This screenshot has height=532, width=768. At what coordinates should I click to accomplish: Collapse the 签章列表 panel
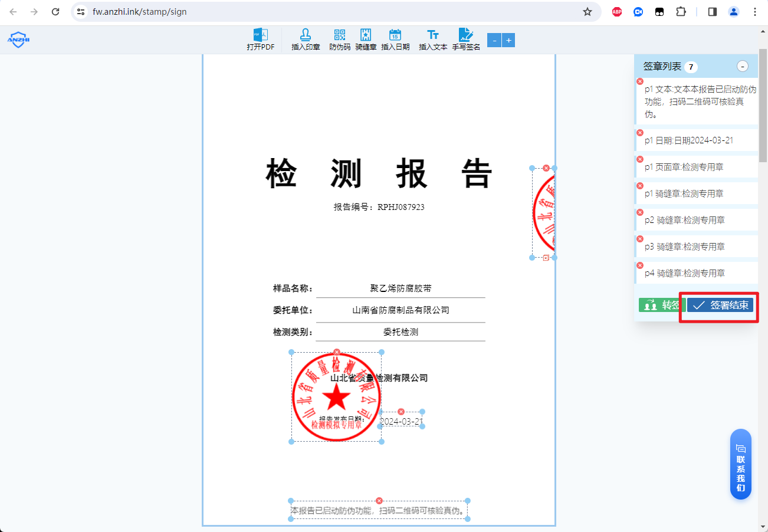click(x=743, y=66)
